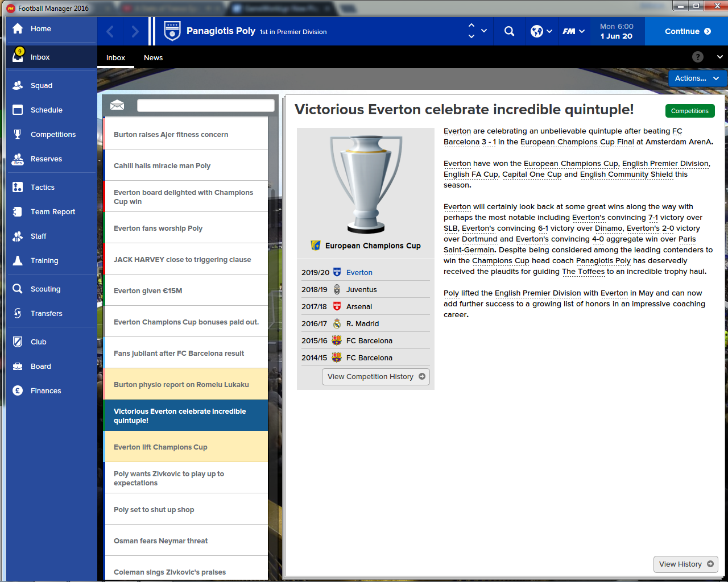Open message Burton raises Ajer fitness concern
728x582 pixels.
pyautogui.click(x=185, y=134)
